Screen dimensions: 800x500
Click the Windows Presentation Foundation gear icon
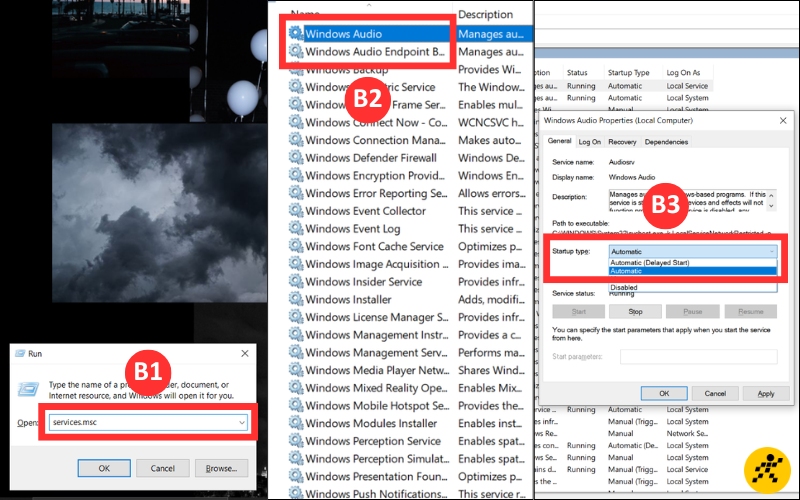tap(295, 476)
